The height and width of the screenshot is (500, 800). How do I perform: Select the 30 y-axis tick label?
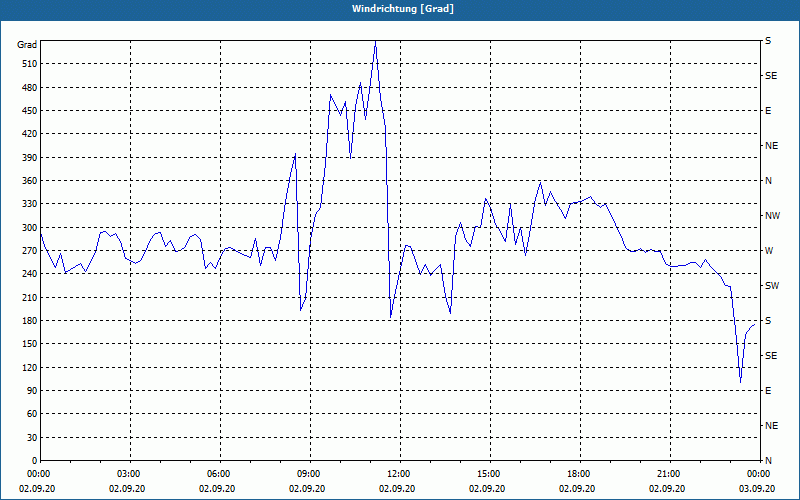[33, 437]
